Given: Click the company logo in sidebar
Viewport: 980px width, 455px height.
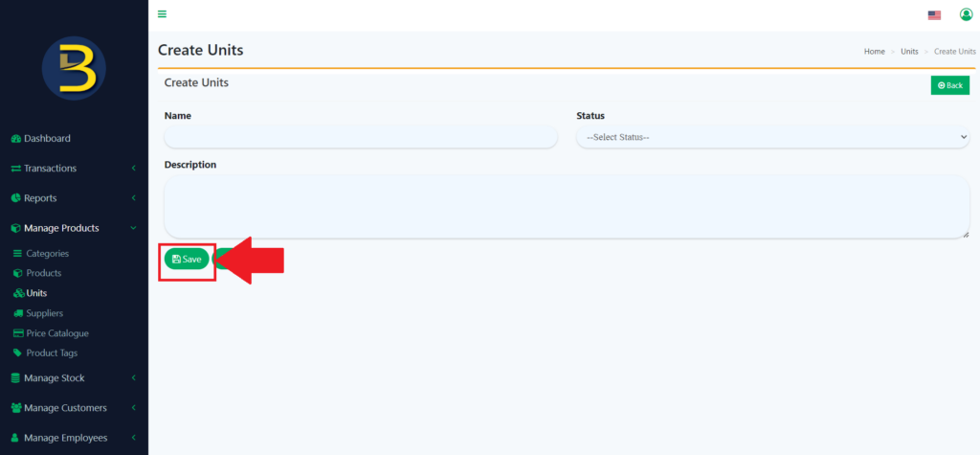Looking at the screenshot, I should click(74, 69).
